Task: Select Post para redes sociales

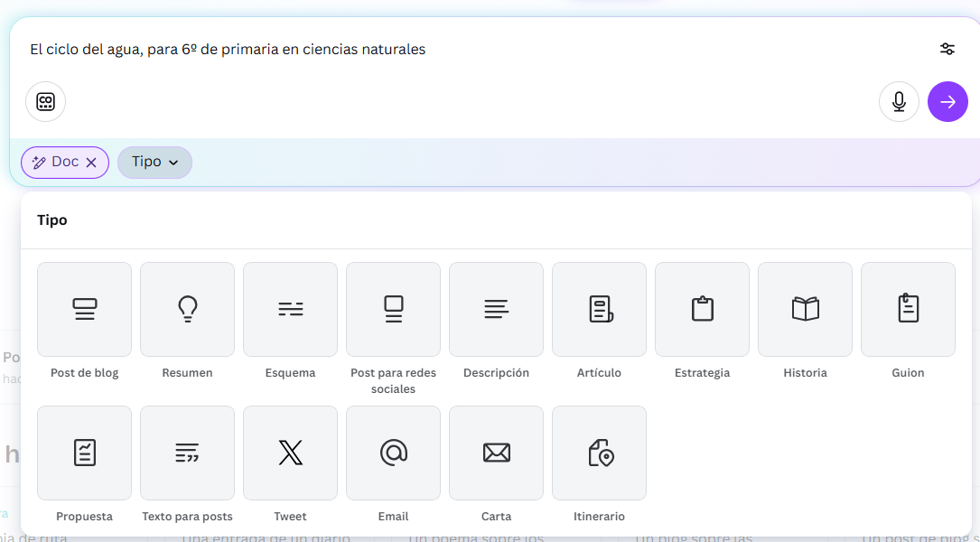Action: [x=393, y=310]
